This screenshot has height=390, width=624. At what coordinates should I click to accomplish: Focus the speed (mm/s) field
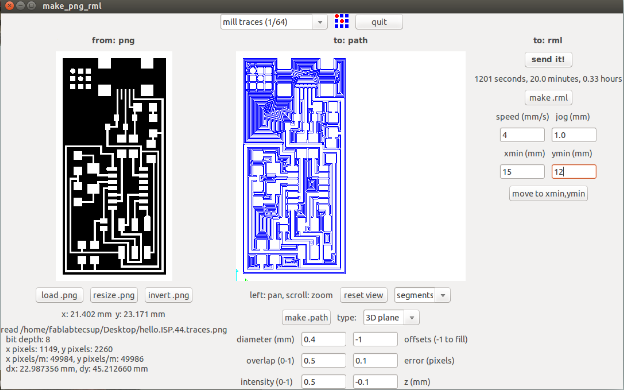(522, 135)
